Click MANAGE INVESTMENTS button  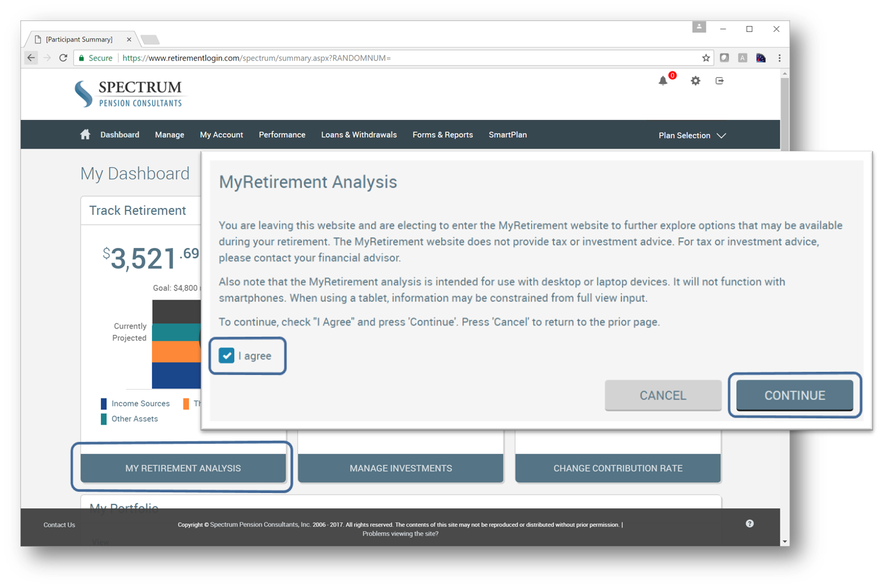click(x=401, y=468)
